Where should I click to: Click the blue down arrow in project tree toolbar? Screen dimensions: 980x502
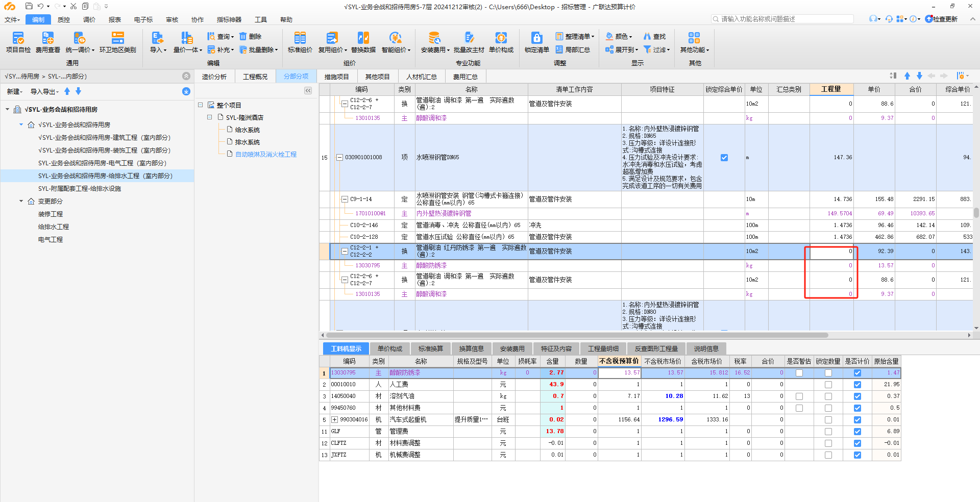(x=78, y=91)
